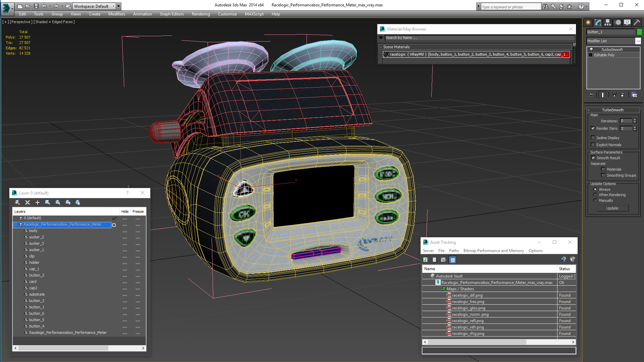Collapse Racelogic_Performancebox_Performance_Meter layer tree
Image resolution: width=644 pixels, height=362 pixels.
click(x=15, y=225)
